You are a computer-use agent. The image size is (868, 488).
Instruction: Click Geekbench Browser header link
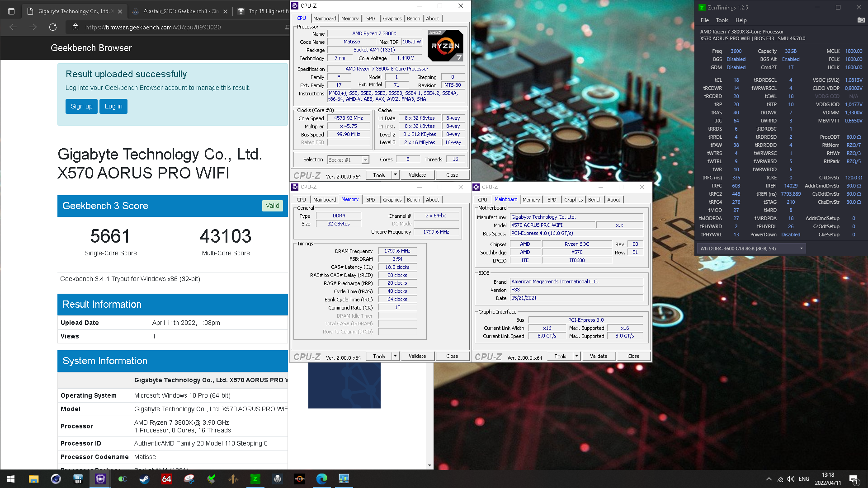(91, 48)
